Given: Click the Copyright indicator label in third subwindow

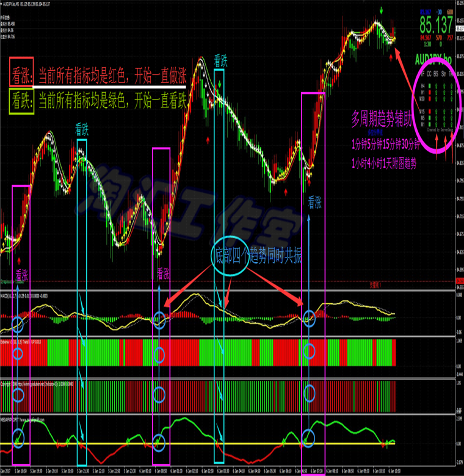Looking at the screenshot, I should tap(37, 384).
